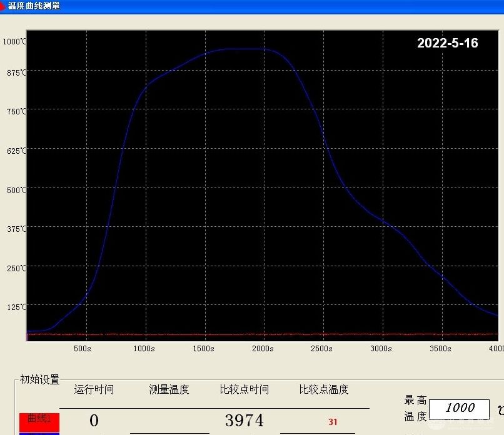Click the 2500s x-axis label
This screenshot has width=504, height=435.
coord(322,349)
